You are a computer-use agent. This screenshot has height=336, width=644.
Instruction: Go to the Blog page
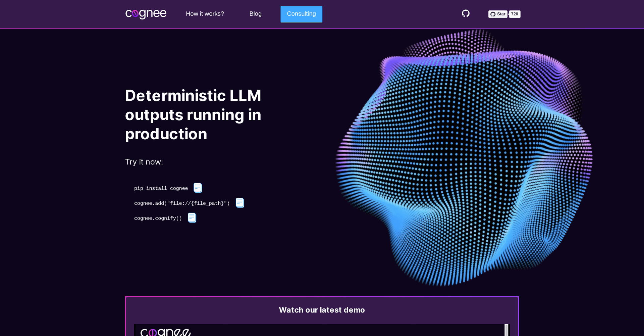(255, 14)
